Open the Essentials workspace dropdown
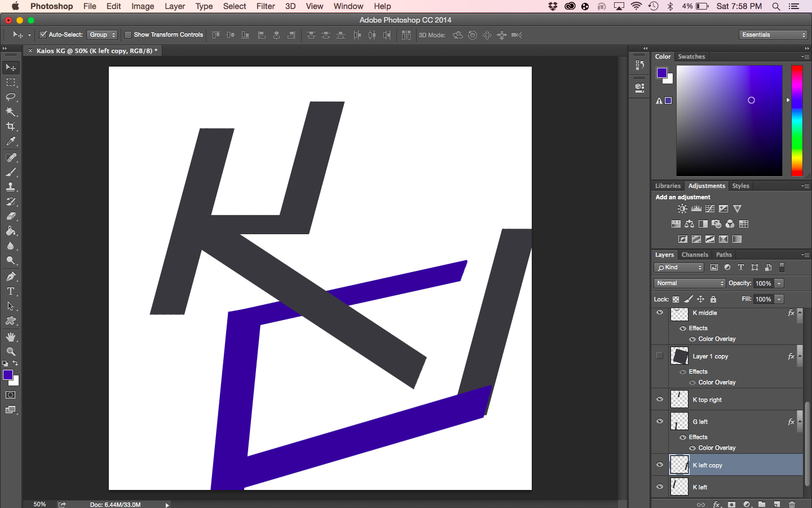Viewport: 812px width, 508px height. pyautogui.click(x=774, y=35)
